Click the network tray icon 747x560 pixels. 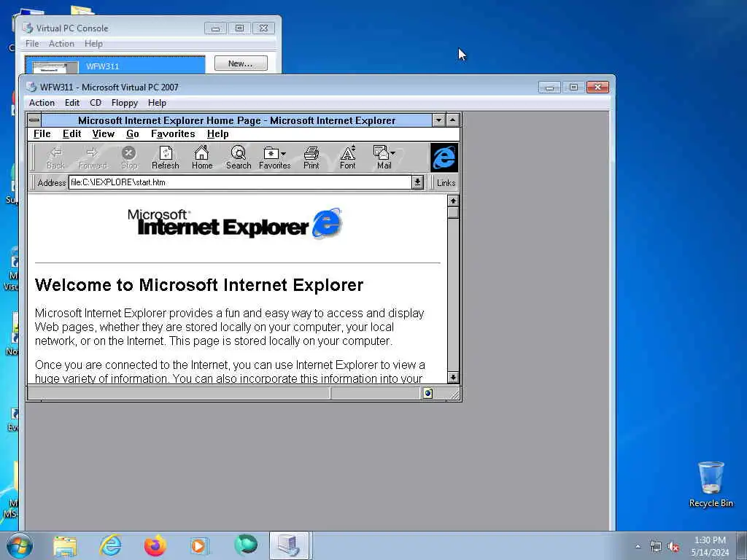[656, 547]
